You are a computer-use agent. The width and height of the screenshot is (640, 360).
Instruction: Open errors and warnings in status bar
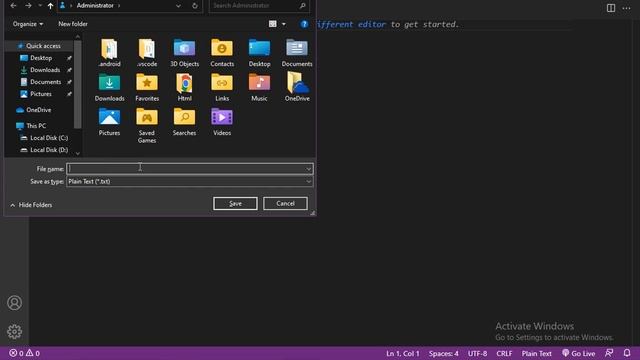pos(24,353)
